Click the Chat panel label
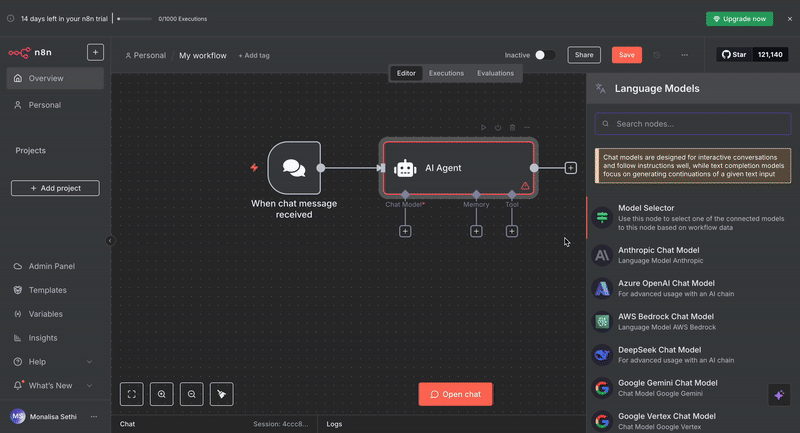The image size is (800, 433). [128, 424]
